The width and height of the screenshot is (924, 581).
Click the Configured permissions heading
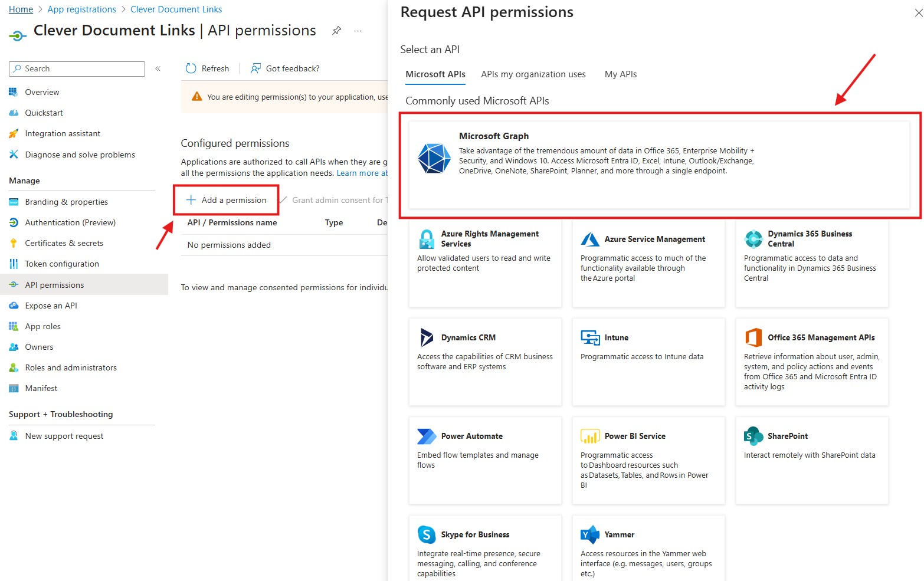(235, 143)
